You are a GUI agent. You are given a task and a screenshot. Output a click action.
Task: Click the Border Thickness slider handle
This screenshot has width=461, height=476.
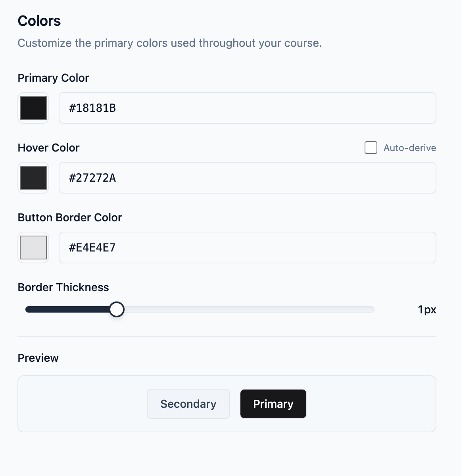(117, 309)
